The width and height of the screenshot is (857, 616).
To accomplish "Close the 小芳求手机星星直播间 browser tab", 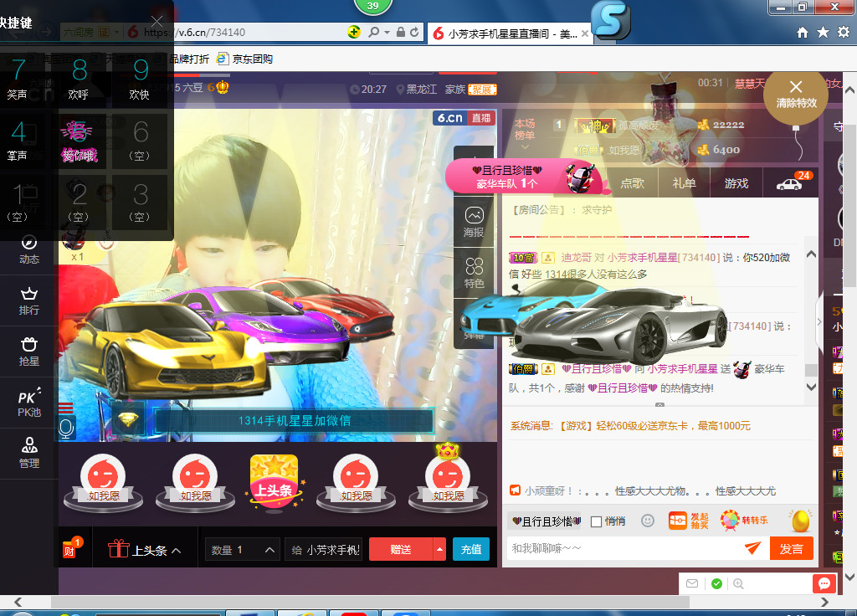I will (x=585, y=33).
